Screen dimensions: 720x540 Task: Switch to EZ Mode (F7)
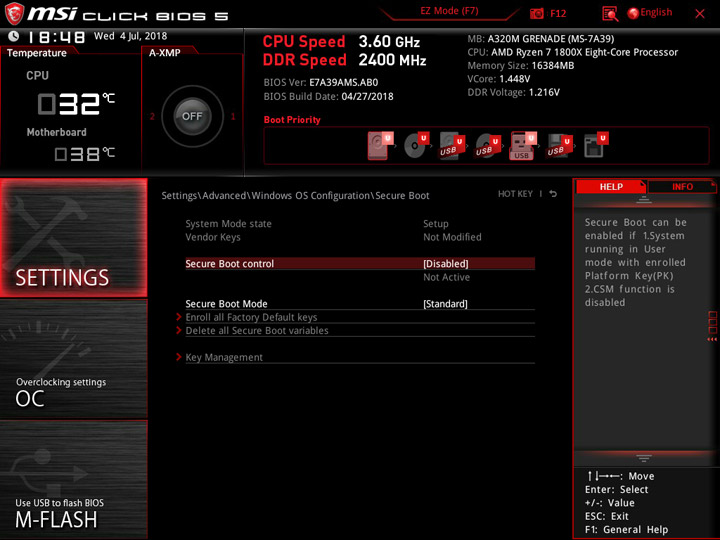tap(449, 11)
